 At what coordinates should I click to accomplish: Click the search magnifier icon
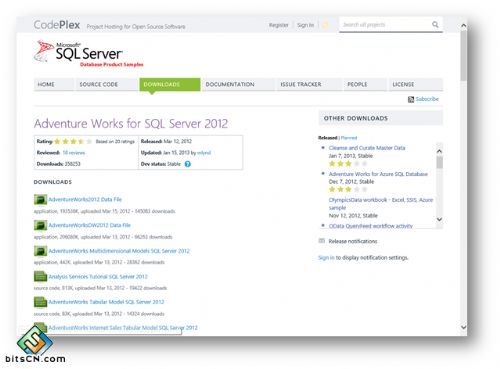pyautogui.click(x=435, y=25)
